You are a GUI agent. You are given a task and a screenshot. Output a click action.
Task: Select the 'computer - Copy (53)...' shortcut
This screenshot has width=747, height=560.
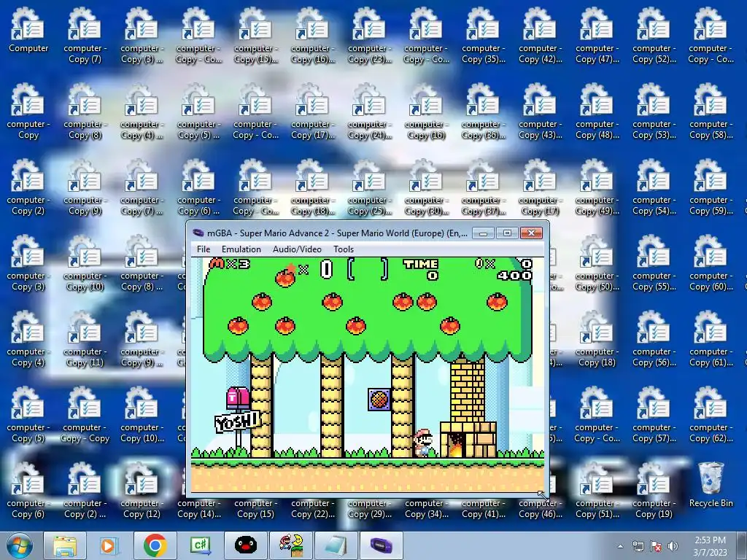tap(654, 111)
